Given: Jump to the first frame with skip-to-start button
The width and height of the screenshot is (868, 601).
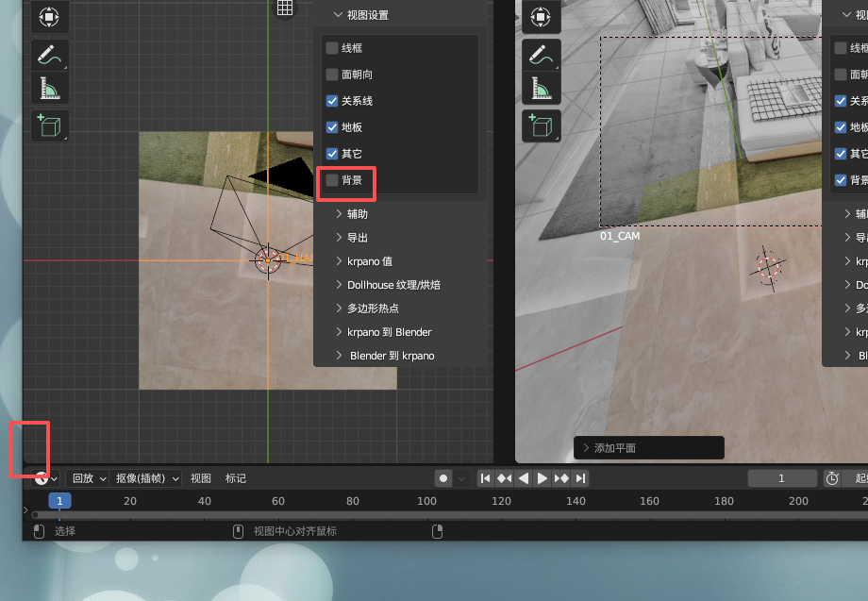Looking at the screenshot, I should coord(485,478).
